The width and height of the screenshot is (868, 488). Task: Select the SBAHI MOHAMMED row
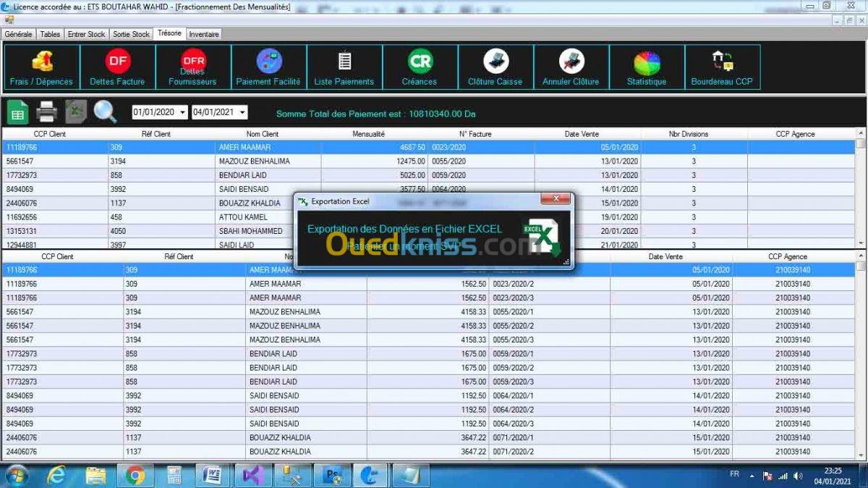click(x=428, y=231)
